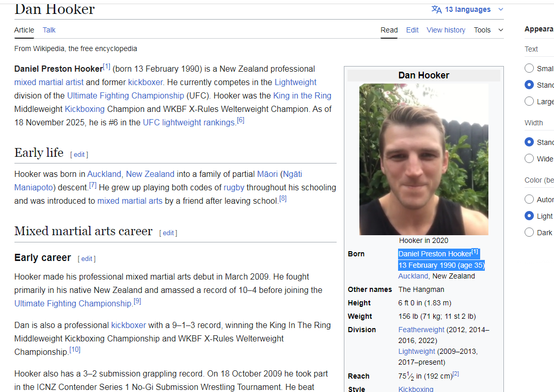Open the Lightweight link in the intro paragraph
Viewport: 554px width, 392px height.
coord(295,82)
